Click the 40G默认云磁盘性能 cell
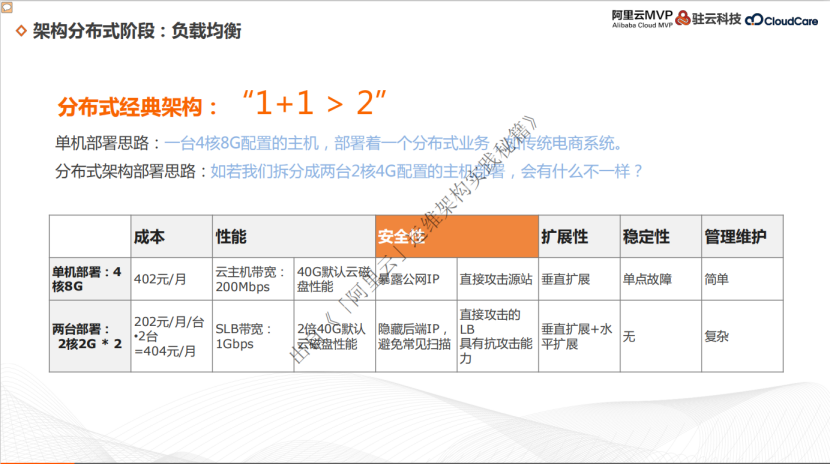Image resolution: width=830 pixels, height=464 pixels. [x=335, y=279]
